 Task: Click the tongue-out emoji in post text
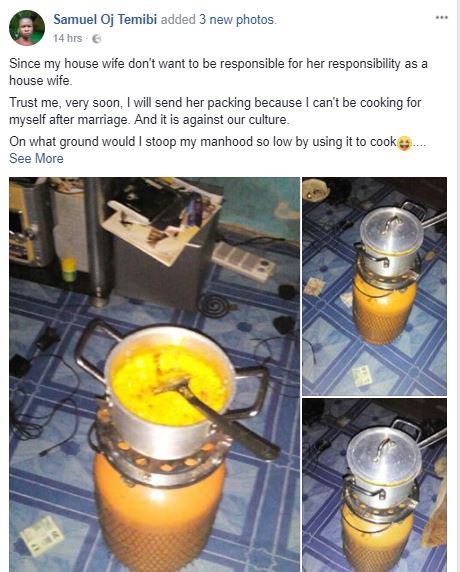[405, 143]
